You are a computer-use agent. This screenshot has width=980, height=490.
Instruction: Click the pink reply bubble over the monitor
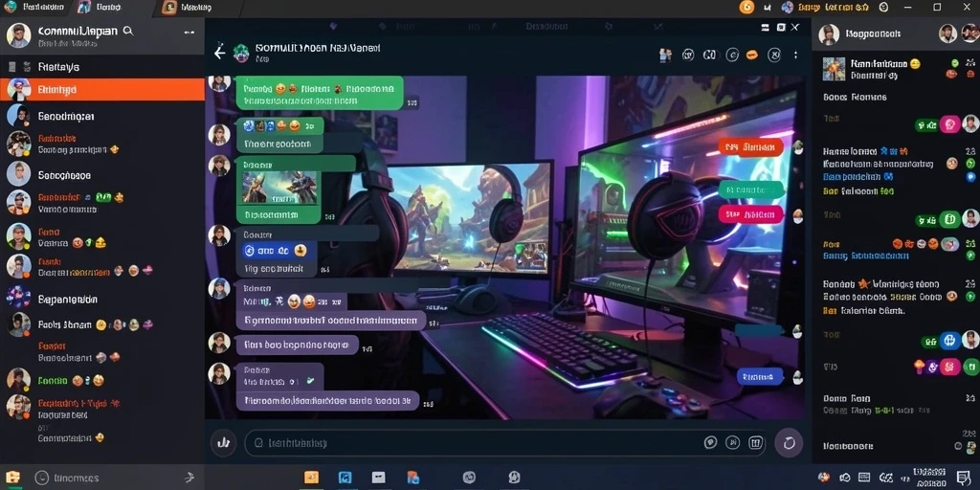click(750, 214)
